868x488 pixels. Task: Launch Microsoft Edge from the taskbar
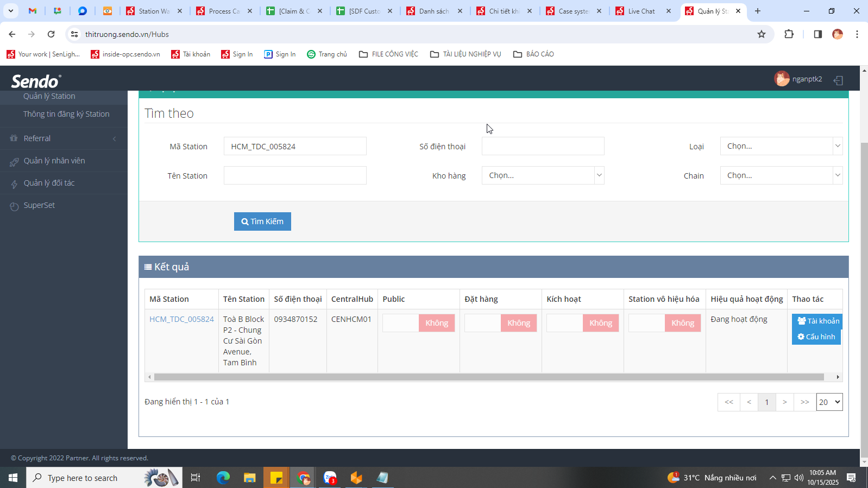click(223, 478)
